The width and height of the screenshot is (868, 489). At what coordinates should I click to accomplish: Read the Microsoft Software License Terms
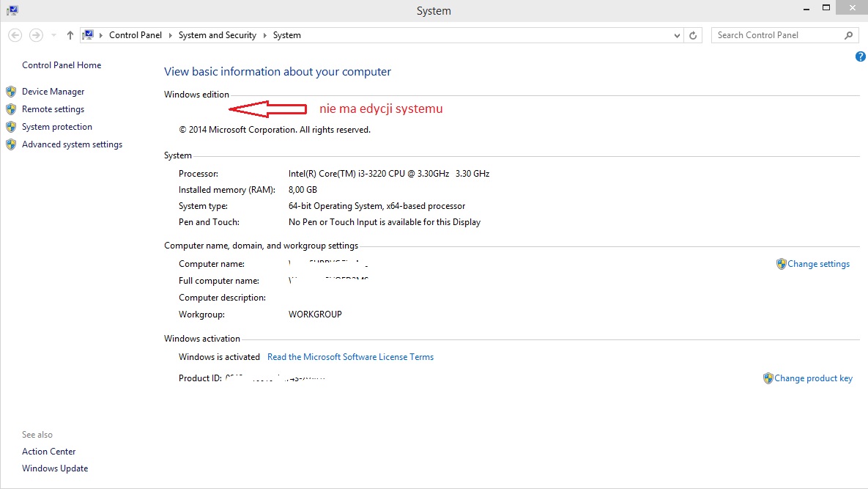coord(350,357)
